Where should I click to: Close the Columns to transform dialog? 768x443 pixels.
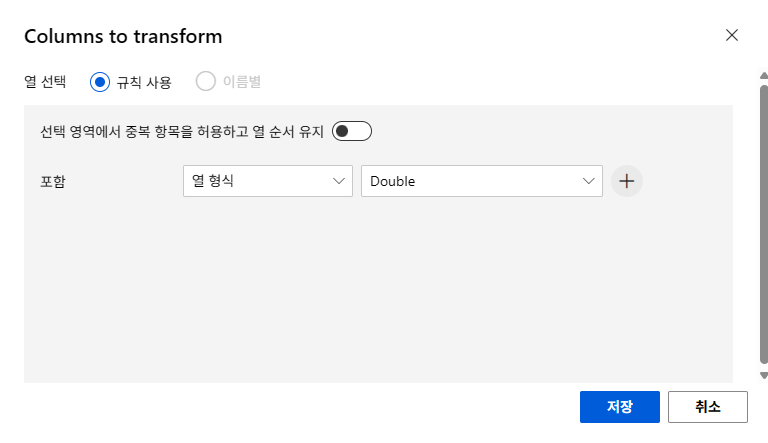[x=731, y=35]
